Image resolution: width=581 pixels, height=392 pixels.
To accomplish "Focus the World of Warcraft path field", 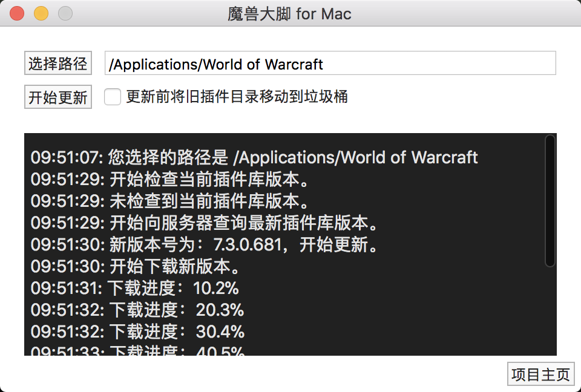I will tap(330, 64).
